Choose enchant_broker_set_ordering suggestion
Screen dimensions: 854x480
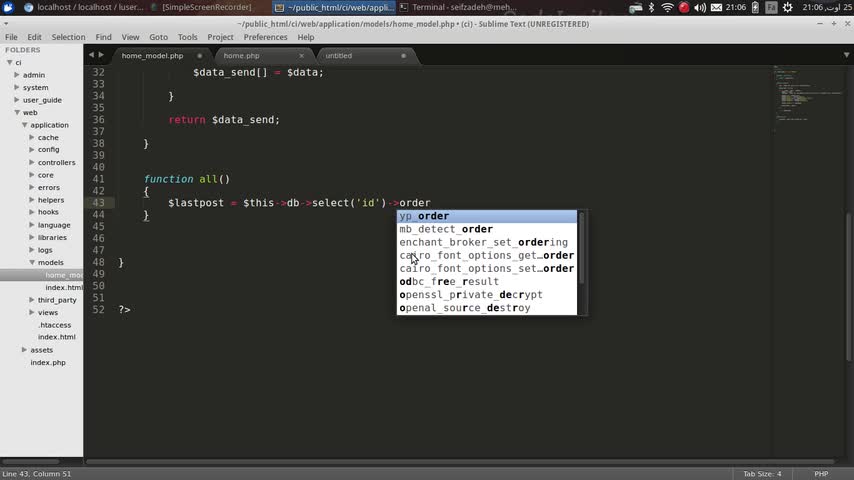click(x=486, y=242)
